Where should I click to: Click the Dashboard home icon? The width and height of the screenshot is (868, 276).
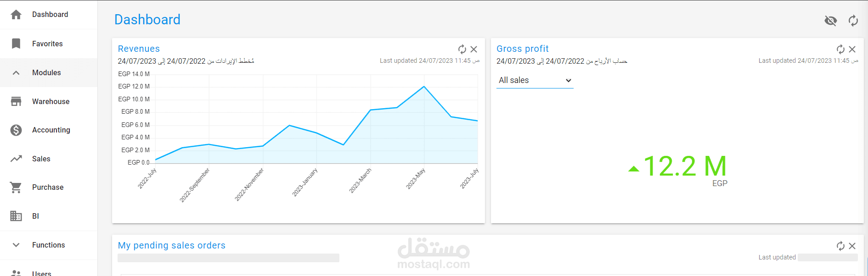16,15
